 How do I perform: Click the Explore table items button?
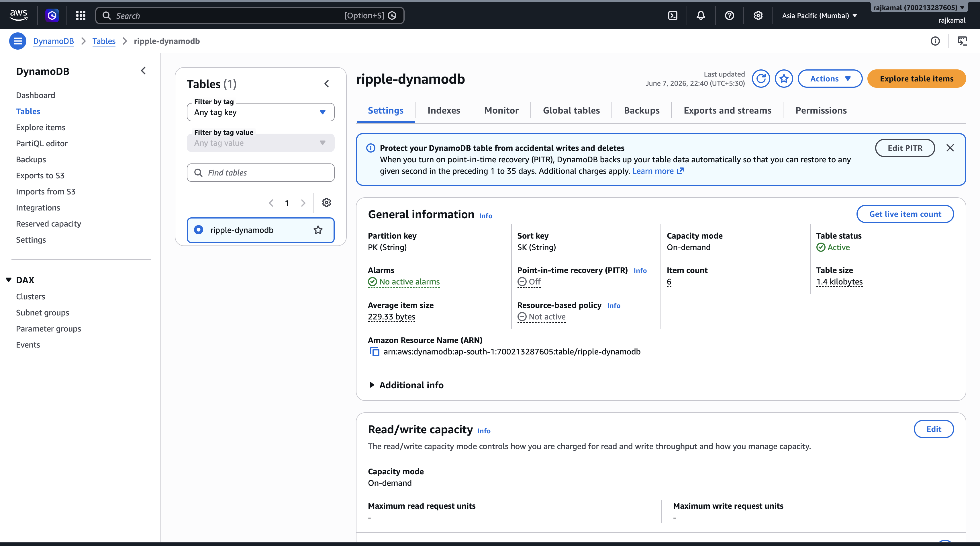[916, 79]
